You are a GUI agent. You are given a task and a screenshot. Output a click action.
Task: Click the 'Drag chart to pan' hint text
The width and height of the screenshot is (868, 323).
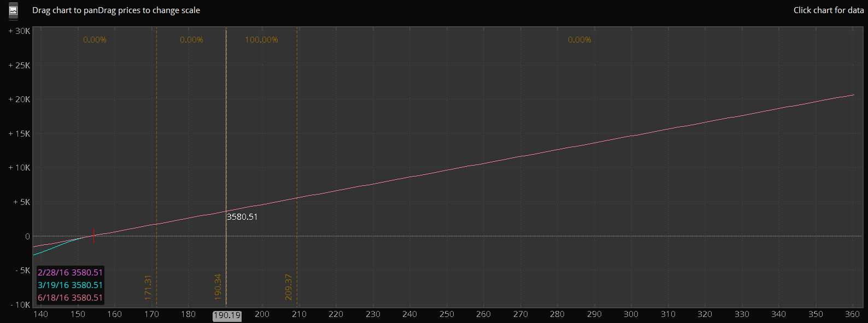(x=65, y=10)
